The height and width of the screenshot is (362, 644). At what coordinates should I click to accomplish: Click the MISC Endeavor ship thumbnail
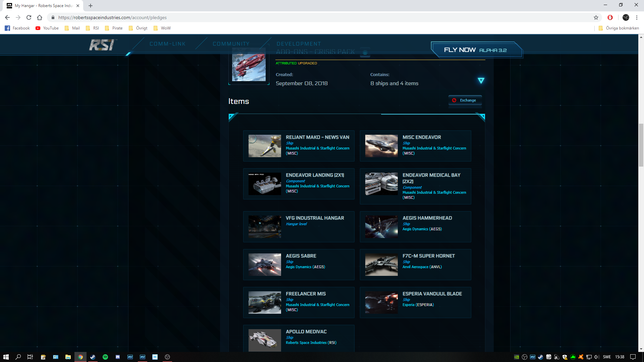(381, 146)
